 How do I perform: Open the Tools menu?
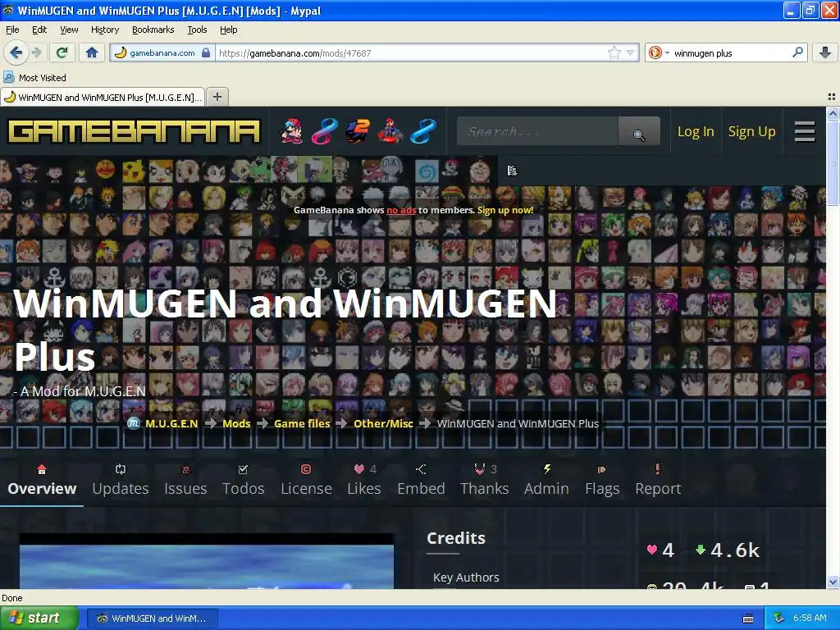tap(197, 30)
